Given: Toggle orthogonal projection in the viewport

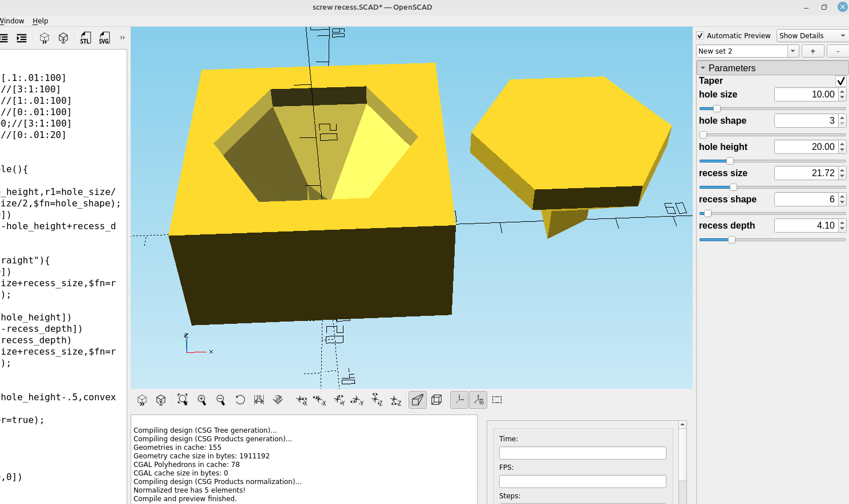Looking at the screenshot, I should coord(435,400).
